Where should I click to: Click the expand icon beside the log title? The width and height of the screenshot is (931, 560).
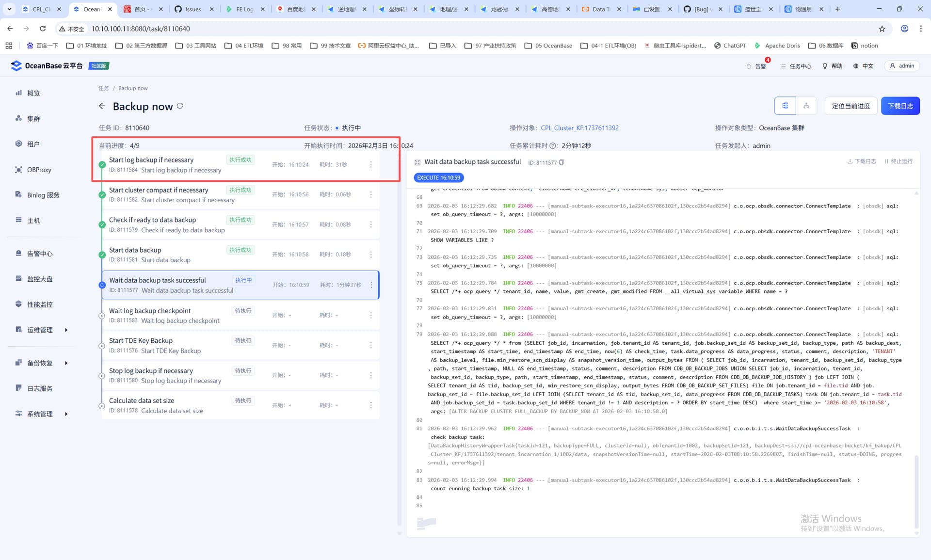[x=417, y=162]
